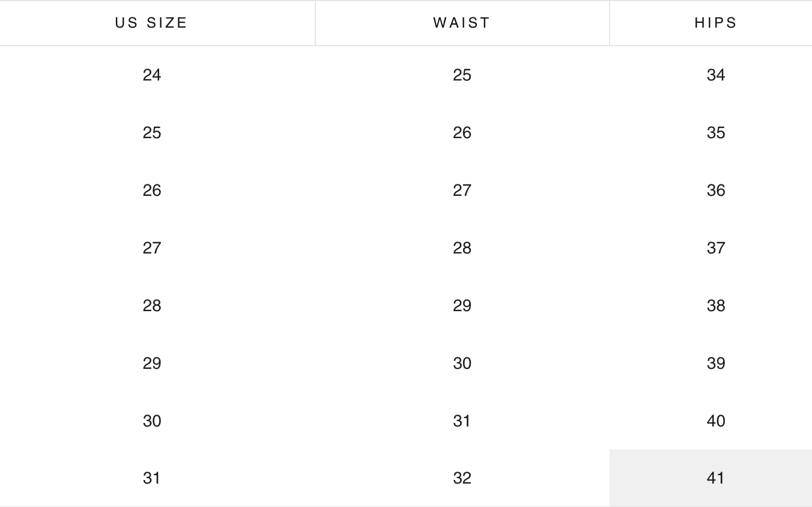This screenshot has height=507, width=812.
Task: Select hips measurement 37
Action: tap(715, 248)
